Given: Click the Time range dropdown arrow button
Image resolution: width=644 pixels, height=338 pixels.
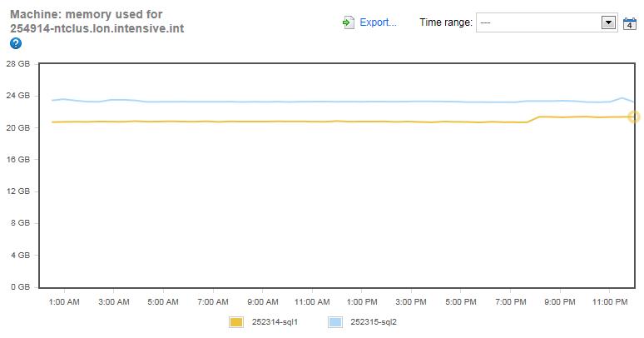Looking at the screenshot, I should (x=608, y=22).
